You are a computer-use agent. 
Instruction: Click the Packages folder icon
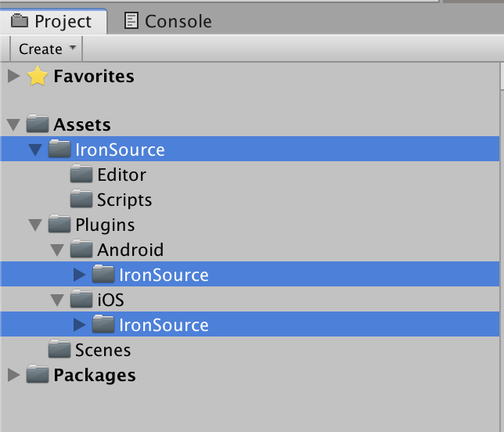38,374
